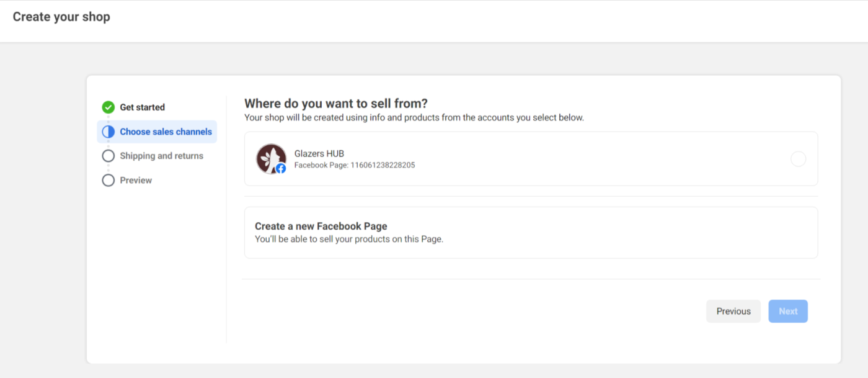Click the Create your shop heading
Image resolution: width=868 pixels, height=378 pixels.
click(x=61, y=17)
